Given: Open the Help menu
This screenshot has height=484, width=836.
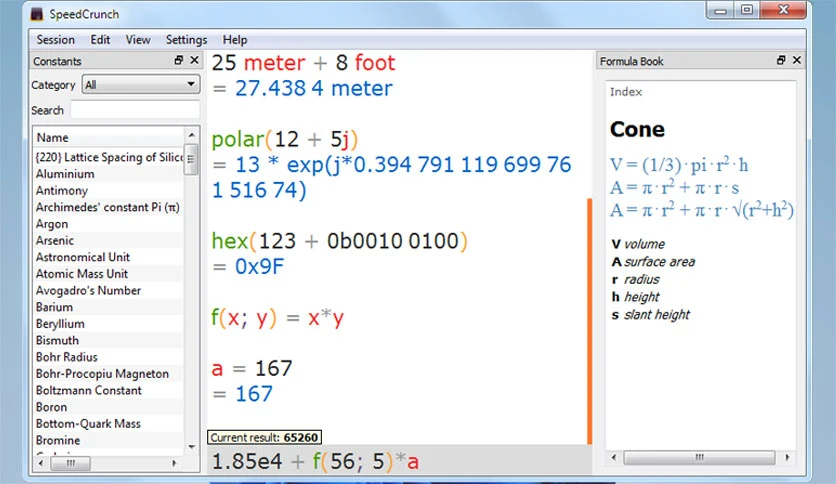Looking at the screenshot, I should pos(235,40).
